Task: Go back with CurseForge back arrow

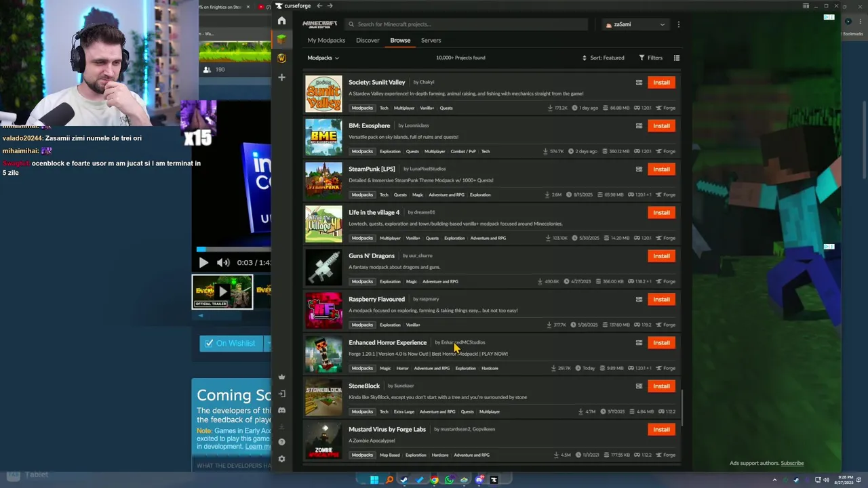Action: click(x=319, y=6)
